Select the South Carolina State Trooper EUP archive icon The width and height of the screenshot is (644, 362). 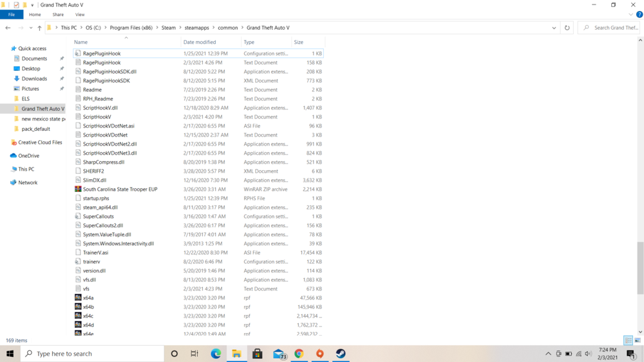click(78, 189)
